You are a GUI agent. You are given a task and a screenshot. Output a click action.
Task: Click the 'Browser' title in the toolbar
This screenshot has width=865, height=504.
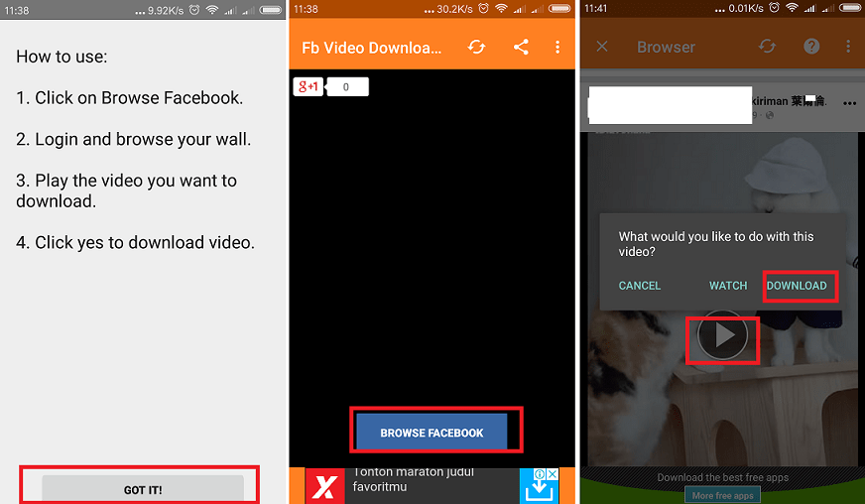tap(666, 47)
